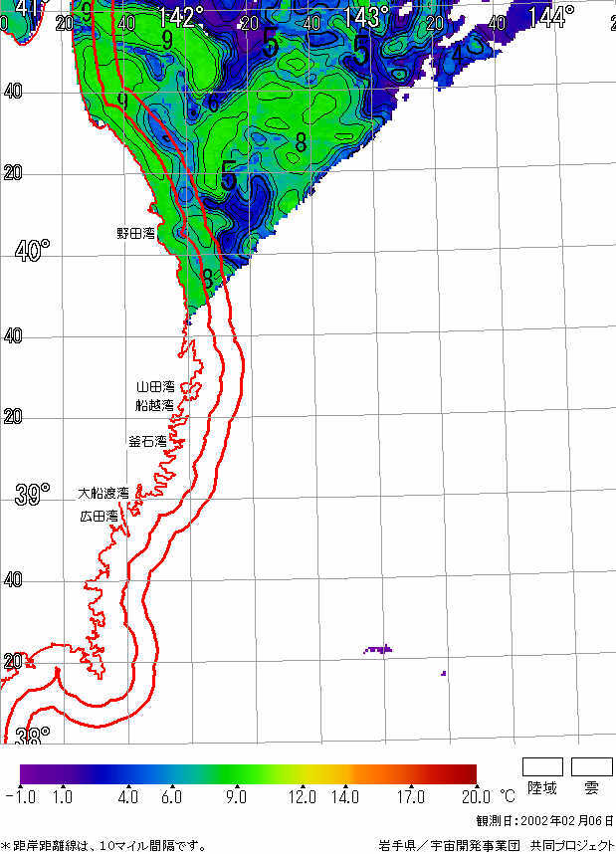This screenshot has height=854, width=616.
Task: Click the 39° latitude label
Action: pos(32,494)
